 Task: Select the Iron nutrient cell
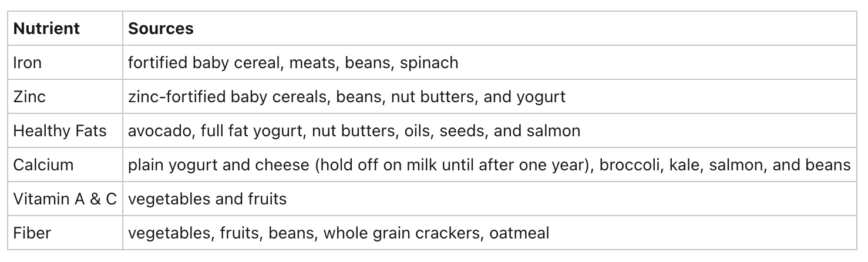(x=65, y=62)
